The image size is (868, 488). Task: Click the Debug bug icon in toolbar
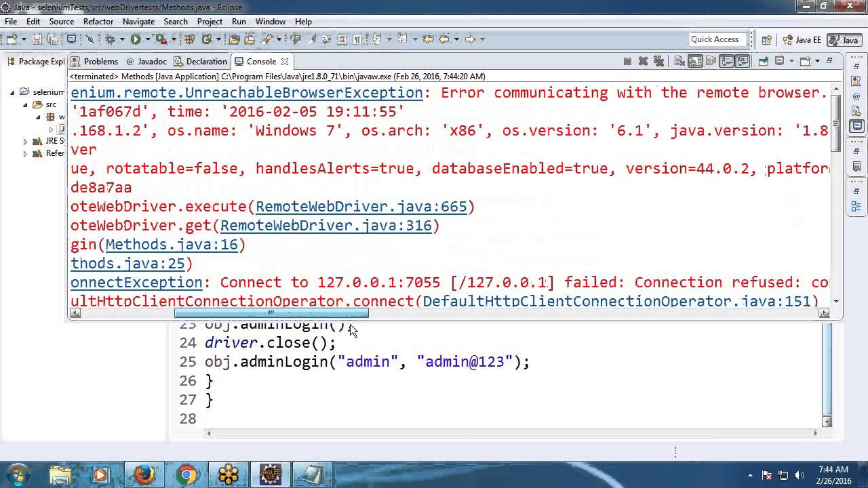[111, 39]
